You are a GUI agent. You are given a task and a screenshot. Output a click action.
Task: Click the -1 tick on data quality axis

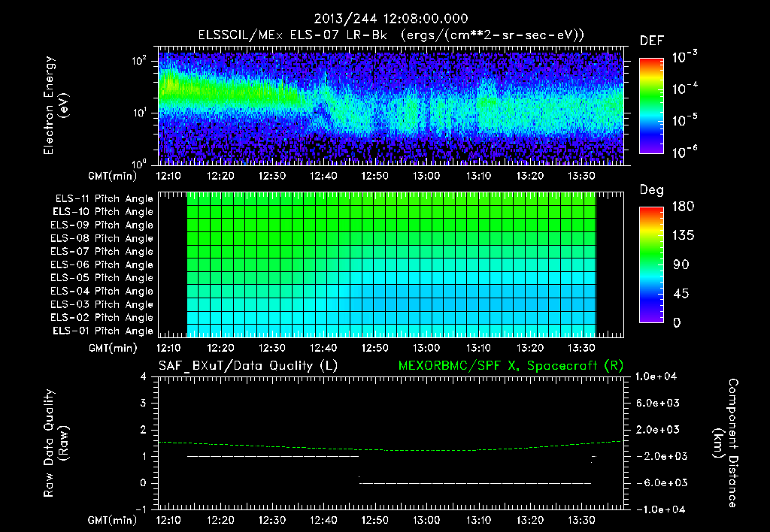coord(141,509)
